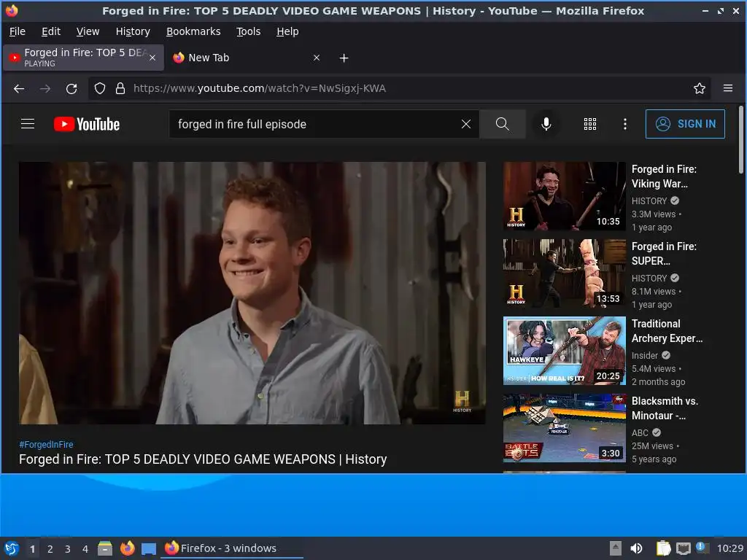Click the padlock site information icon
Image resolution: width=747 pixels, height=560 pixels.
[120, 88]
